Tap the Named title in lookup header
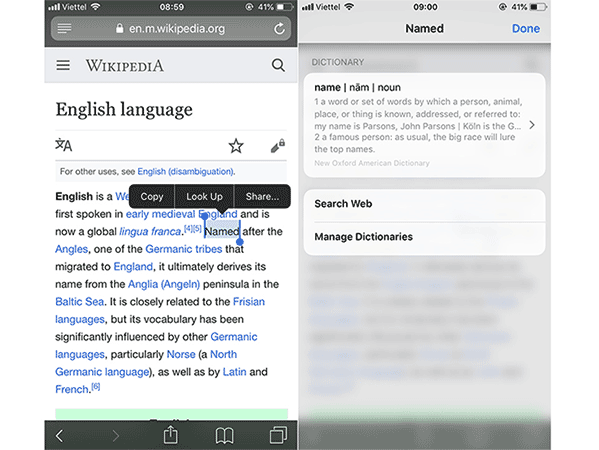 pos(424,29)
